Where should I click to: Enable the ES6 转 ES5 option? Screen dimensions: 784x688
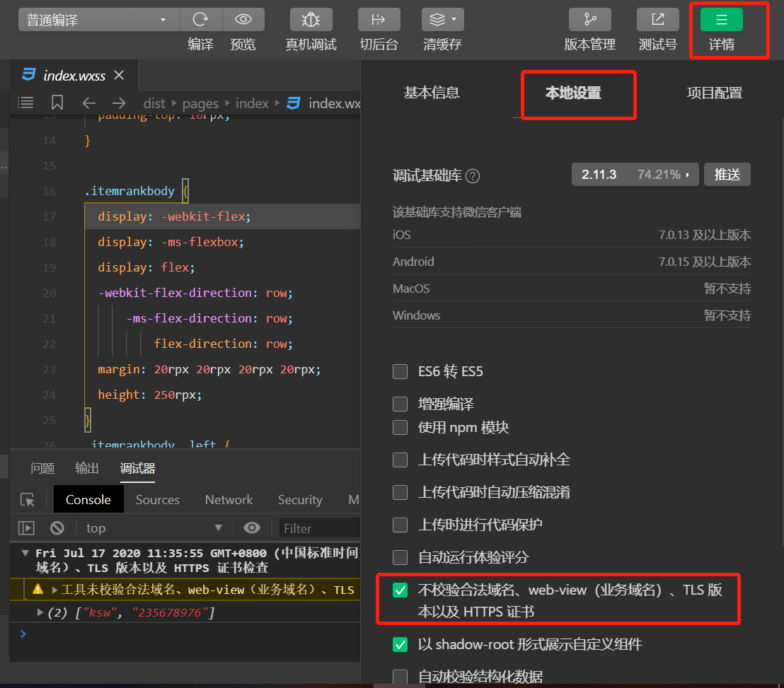point(400,371)
